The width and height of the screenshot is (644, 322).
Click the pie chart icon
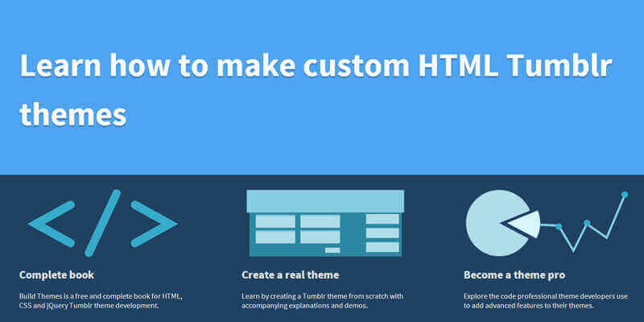click(498, 223)
